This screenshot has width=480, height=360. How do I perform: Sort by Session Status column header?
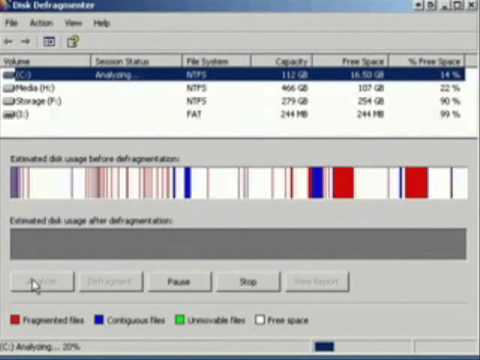tap(136, 61)
